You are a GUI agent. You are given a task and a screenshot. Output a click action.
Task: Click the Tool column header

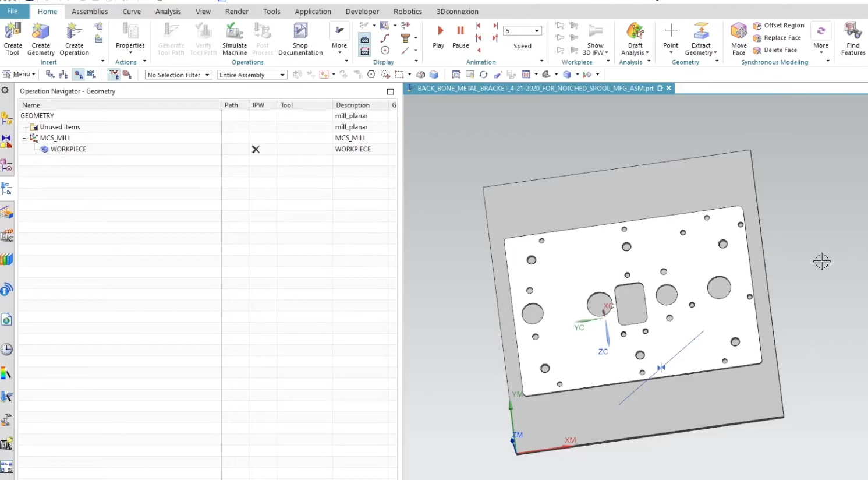(x=304, y=105)
